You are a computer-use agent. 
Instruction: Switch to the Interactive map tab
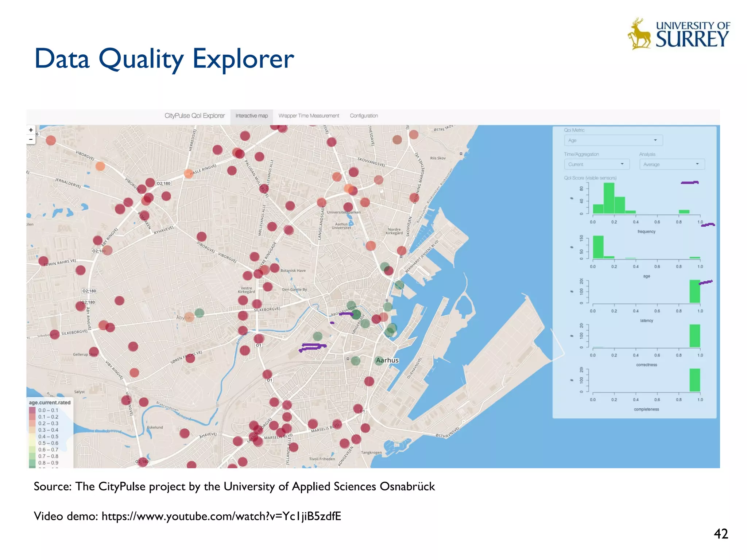(x=252, y=116)
